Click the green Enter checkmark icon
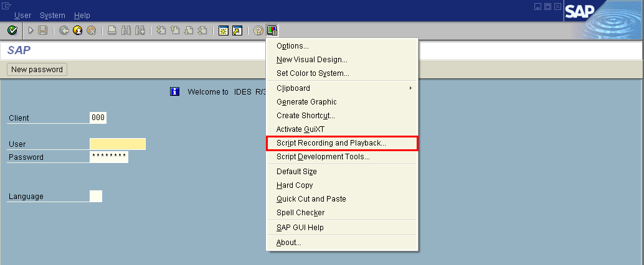Screen dimensions: 644x265 12,30
